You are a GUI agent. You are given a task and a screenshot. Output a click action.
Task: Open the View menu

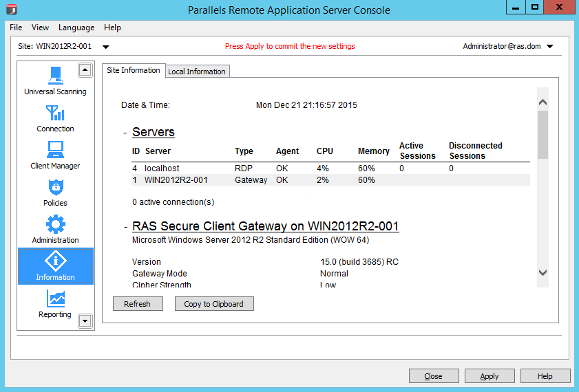[40, 28]
